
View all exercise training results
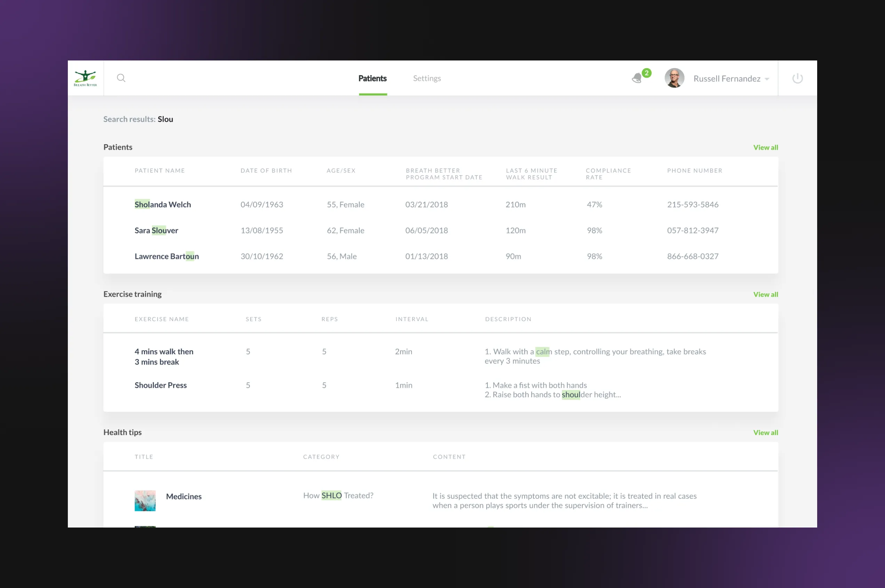click(765, 294)
